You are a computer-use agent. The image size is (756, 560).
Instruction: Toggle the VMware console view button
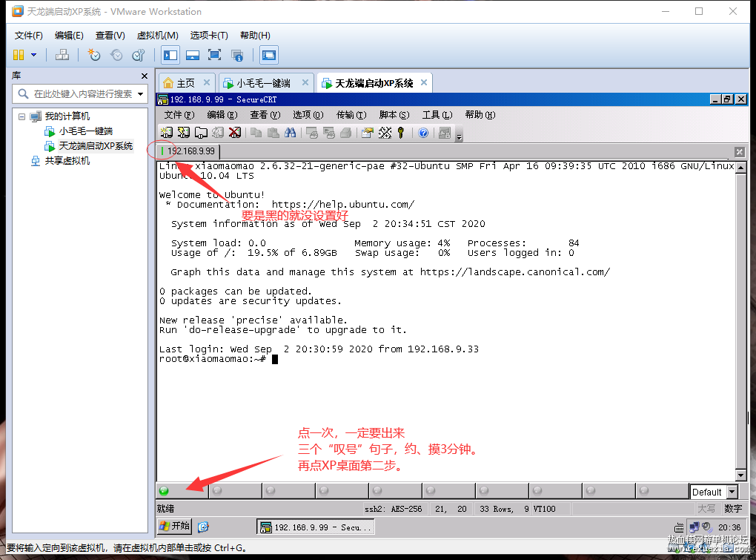[x=269, y=55]
